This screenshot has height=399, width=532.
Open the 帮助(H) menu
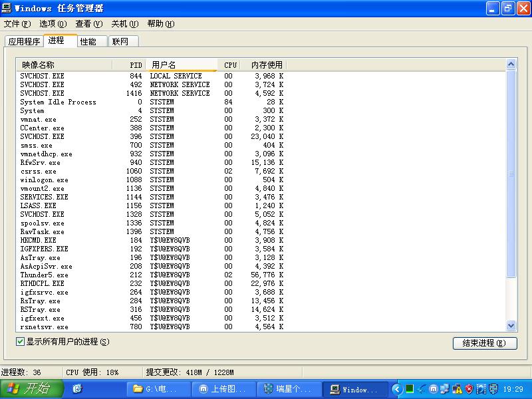(161, 24)
